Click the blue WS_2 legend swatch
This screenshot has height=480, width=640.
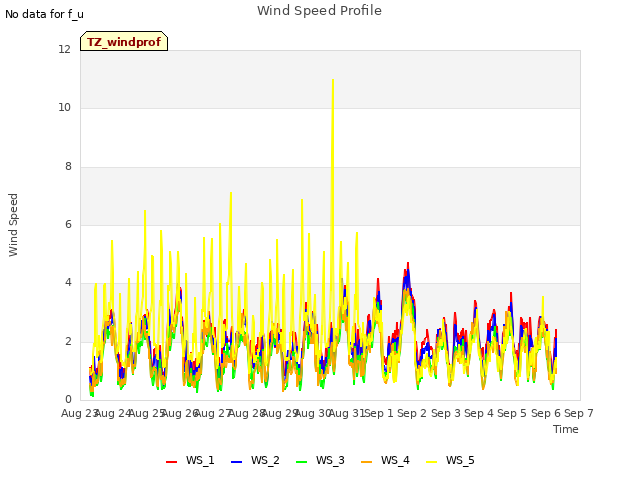[236, 462]
